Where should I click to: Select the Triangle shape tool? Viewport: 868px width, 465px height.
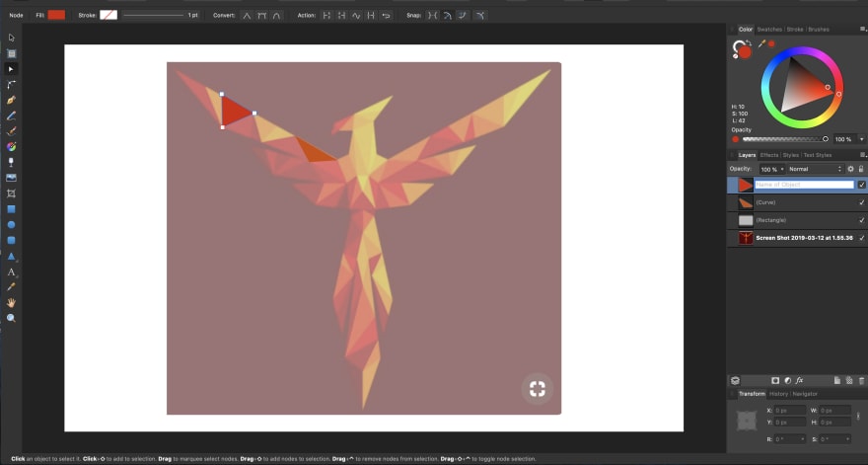(11, 256)
